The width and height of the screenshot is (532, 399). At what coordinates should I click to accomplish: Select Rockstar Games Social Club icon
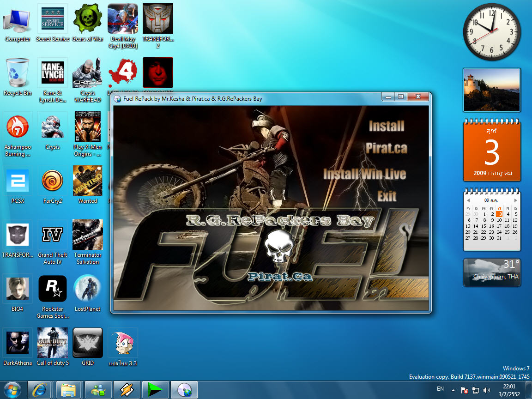tap(52, 288)
